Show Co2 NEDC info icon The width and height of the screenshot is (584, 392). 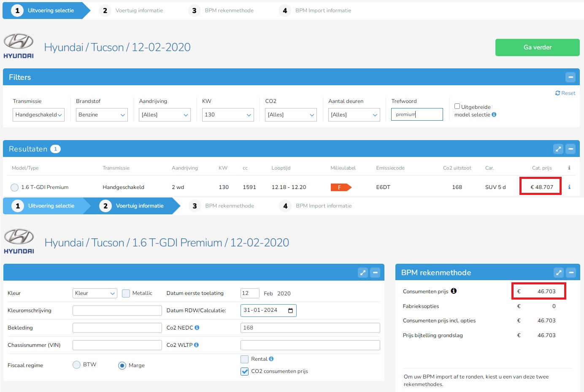point(197,328)
